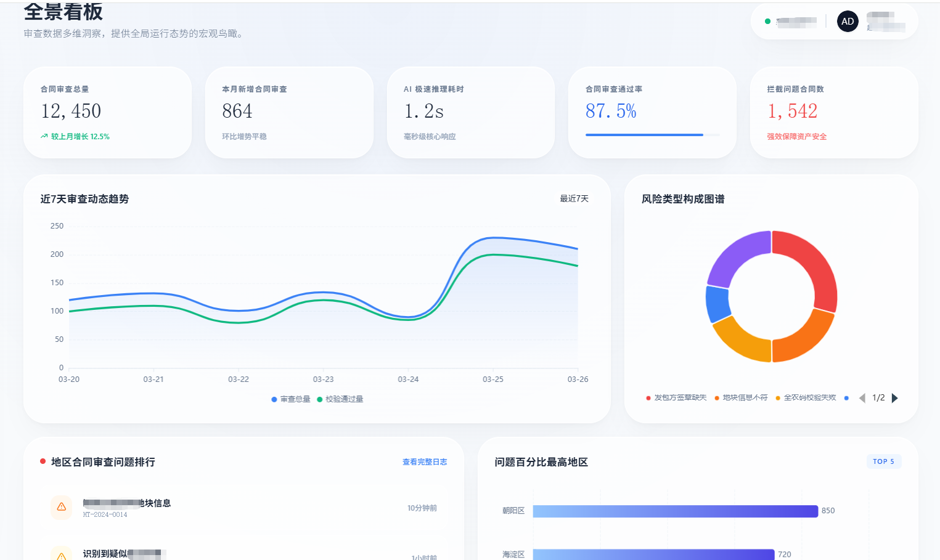Click the TOP 5 badge
The width and height of the screenshot is (940, 560).
click(x=884, y=461)
